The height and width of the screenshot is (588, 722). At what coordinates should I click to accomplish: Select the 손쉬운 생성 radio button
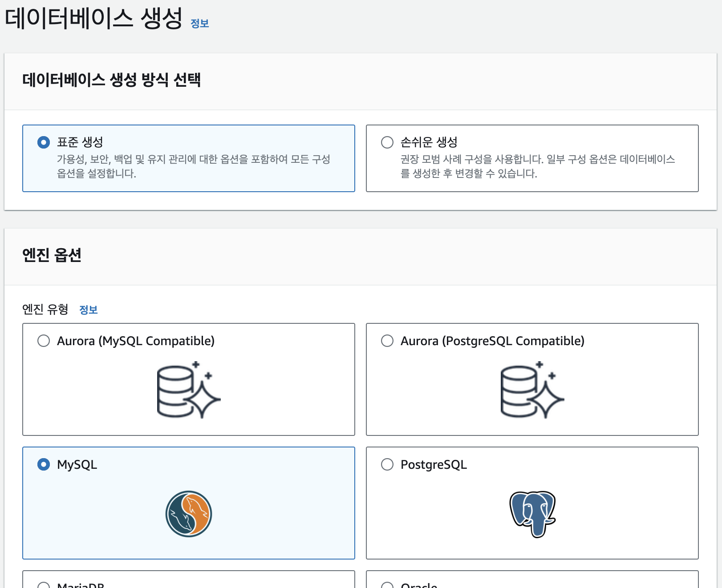click(x=387, y=142)
